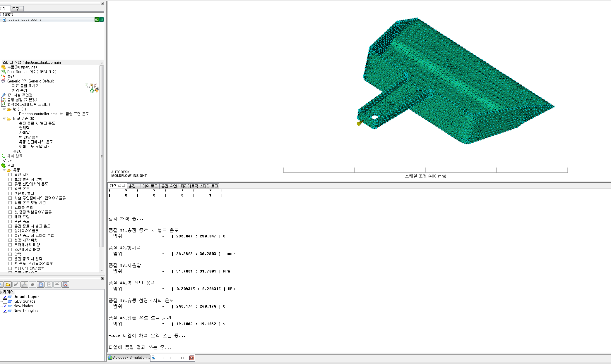This screenshot has height=364, width=611.
Task: Switch to the 메쉬 로그 tab
Action: [150, 186]
